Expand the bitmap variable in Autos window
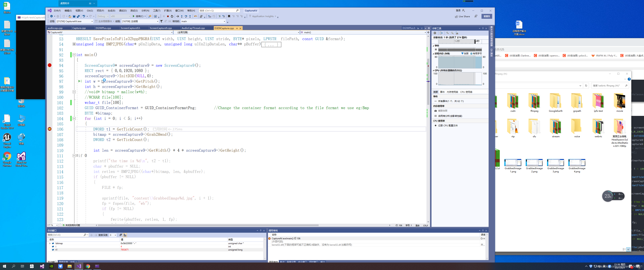644x270 pixels. coord(50,243)
